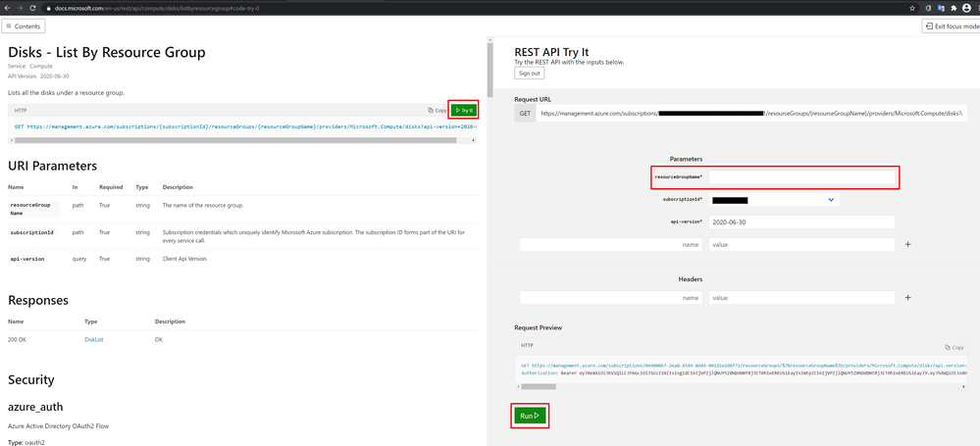Click the right scroll arrow under HTTP snippet
Image resolution: width=980 pixels, height=446 pixels.
474,140
